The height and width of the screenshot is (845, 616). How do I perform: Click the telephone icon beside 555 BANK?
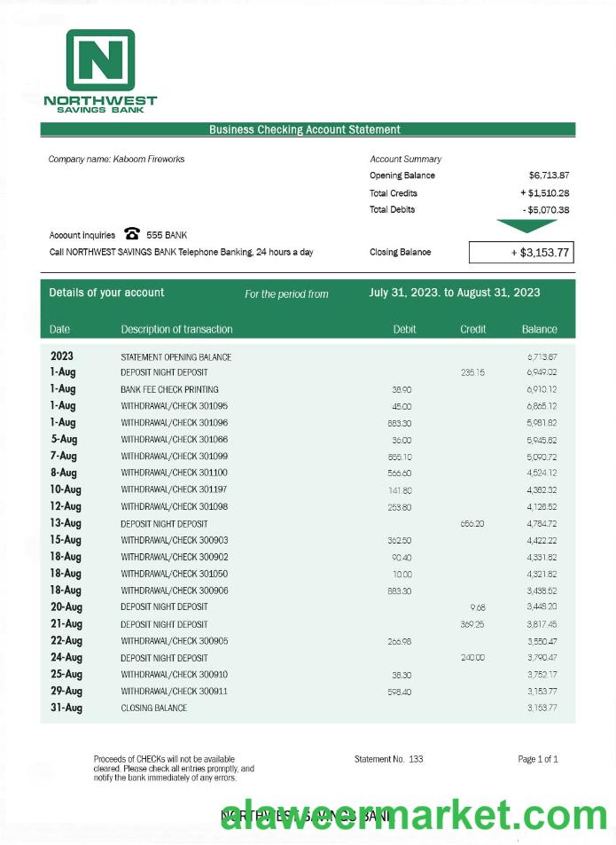[x=132, y=234]
